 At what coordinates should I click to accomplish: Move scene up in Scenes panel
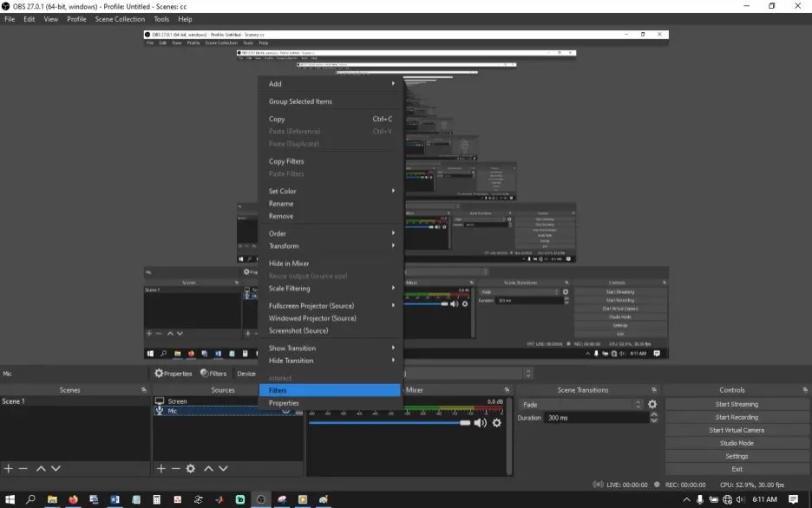41,468
